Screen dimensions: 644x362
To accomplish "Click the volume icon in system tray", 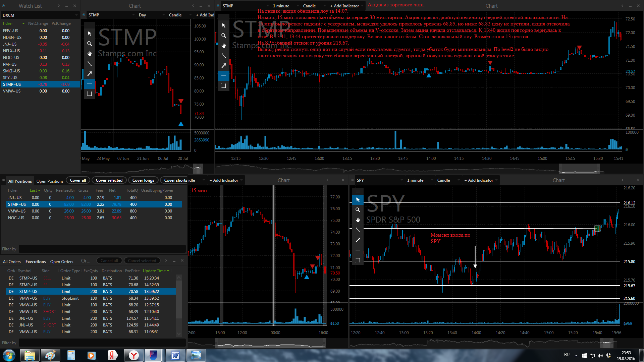I will pos(600,356).
